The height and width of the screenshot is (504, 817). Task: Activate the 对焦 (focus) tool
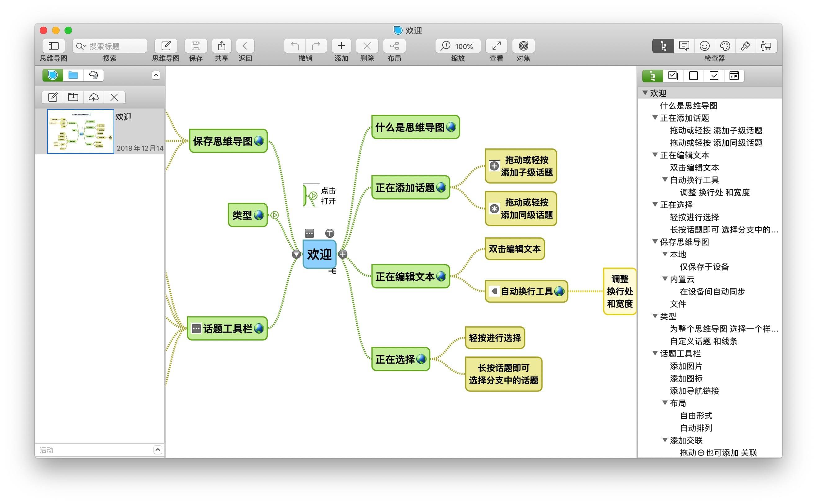click(x=523, y=46)
